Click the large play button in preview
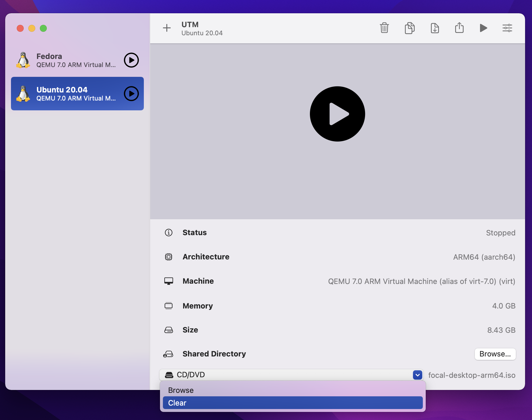 337,114
